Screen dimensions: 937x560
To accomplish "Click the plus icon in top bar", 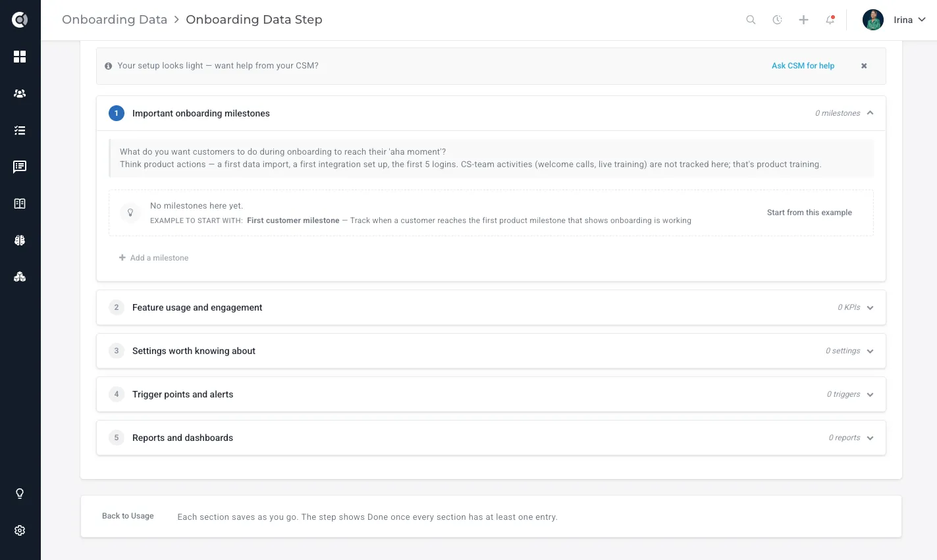I will point(803,20).
